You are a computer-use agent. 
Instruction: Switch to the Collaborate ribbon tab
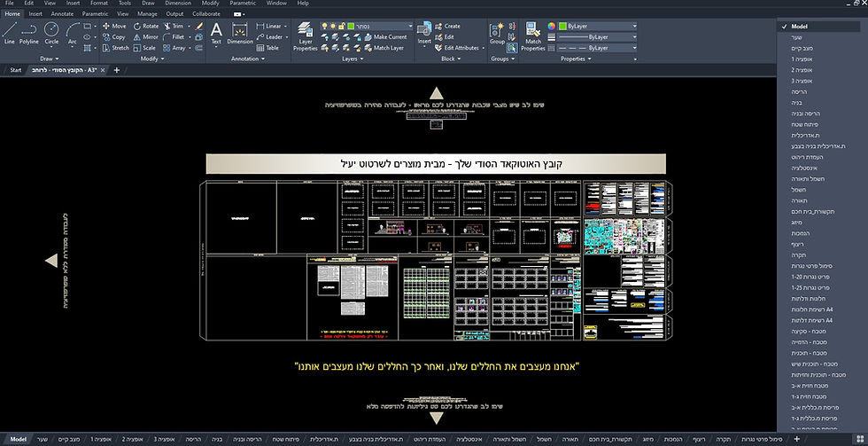tap(205, 14)
